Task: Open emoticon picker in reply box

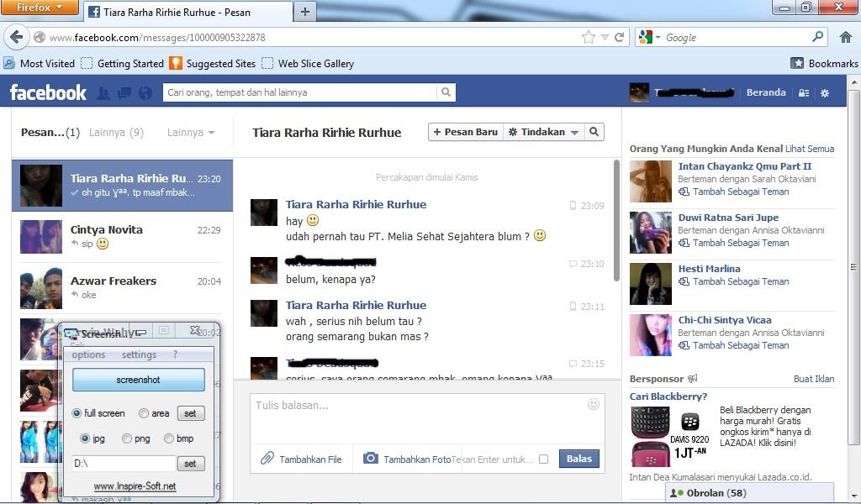Action: pos(593,404)
